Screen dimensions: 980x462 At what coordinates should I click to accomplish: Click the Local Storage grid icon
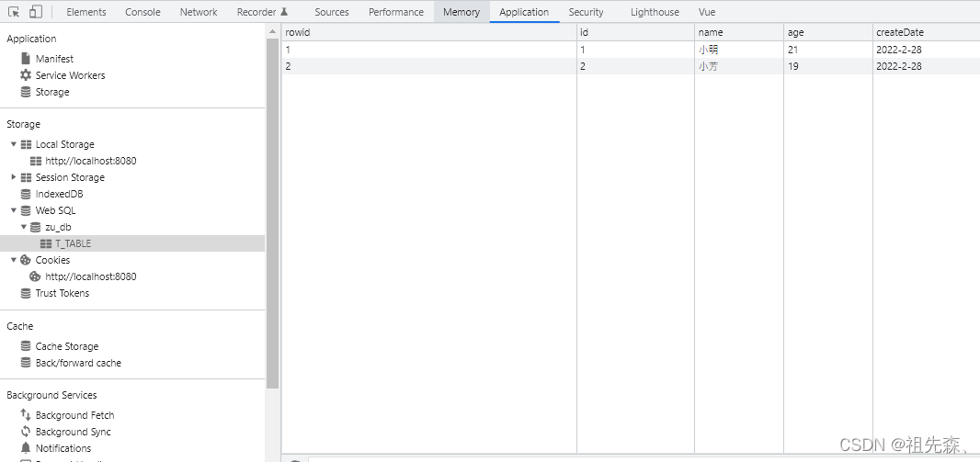pos(26,144)
